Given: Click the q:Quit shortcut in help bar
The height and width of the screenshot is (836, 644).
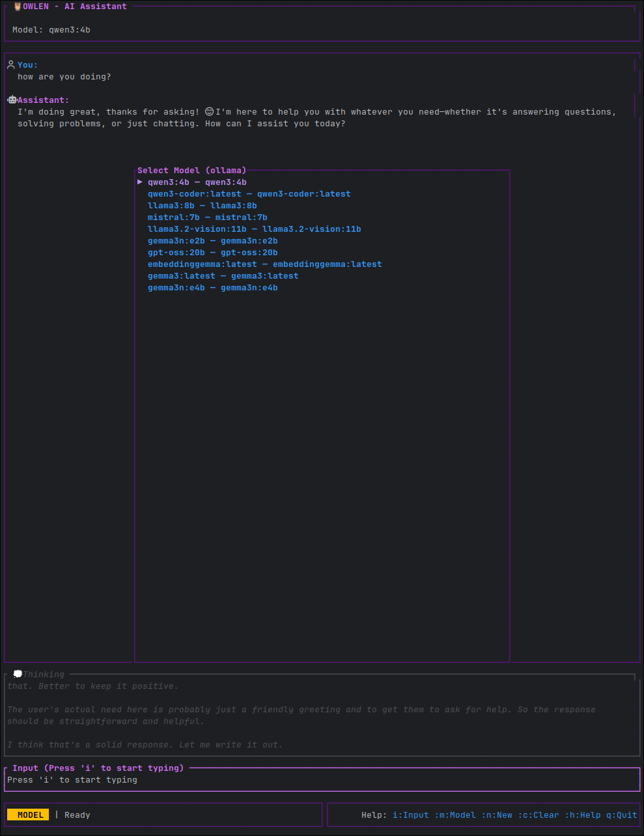Looking at the screenshot, I should [621, 815].
